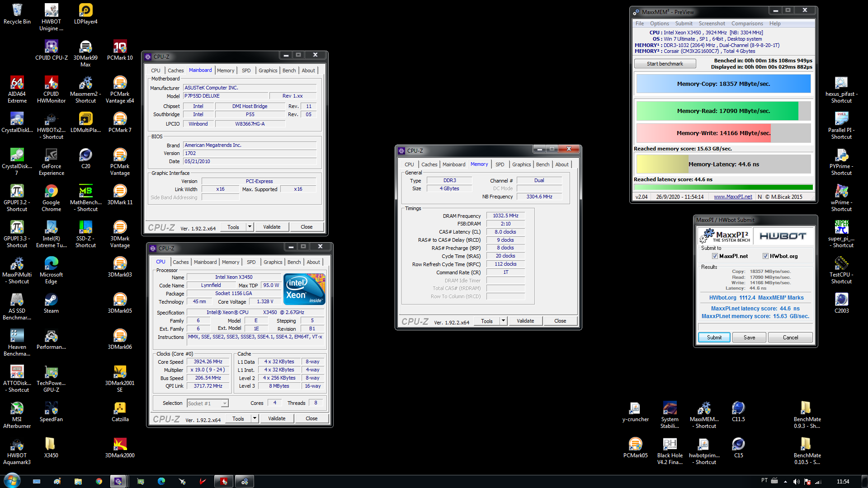Open the Help menu in MaxxMEM
Viewport: 868px width, 488px height.
click(774, 23)
